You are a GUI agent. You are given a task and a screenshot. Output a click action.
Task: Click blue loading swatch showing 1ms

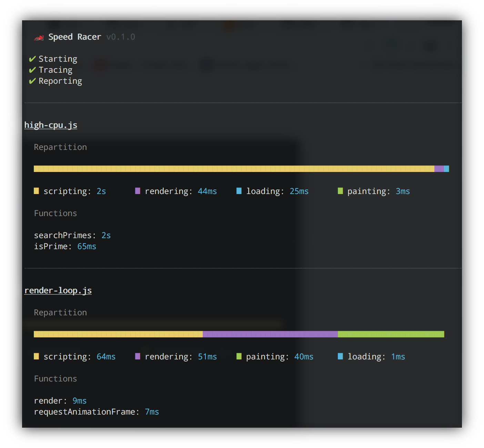coord(340,356)
